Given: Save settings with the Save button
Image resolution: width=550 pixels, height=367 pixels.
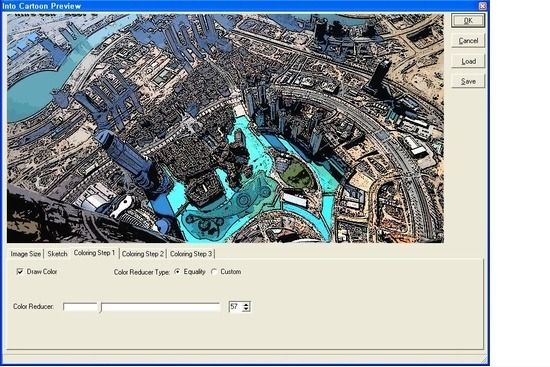Looking at the screenshot, I should tap(468, 81).
